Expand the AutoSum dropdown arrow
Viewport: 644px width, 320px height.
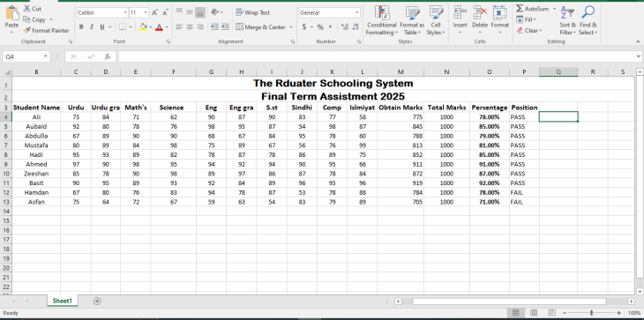tap(554, 9)
